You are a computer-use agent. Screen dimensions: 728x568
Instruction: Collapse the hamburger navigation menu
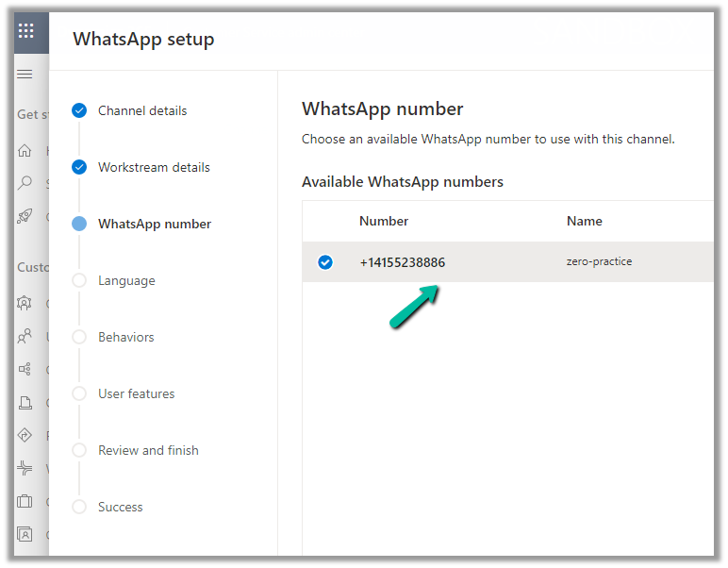25,75
